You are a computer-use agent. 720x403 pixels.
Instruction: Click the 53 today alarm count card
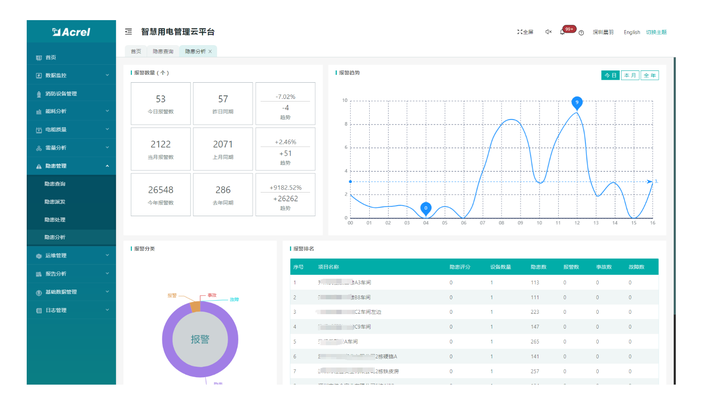pyautogui.click(x=161, y=104)
